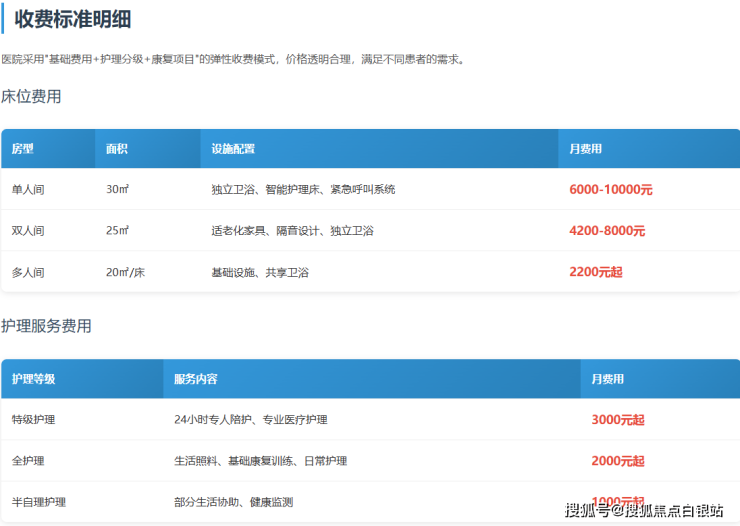Click 月费用 header in bed fee table
This screenshot has width=740, height=526.
(585, 149)
